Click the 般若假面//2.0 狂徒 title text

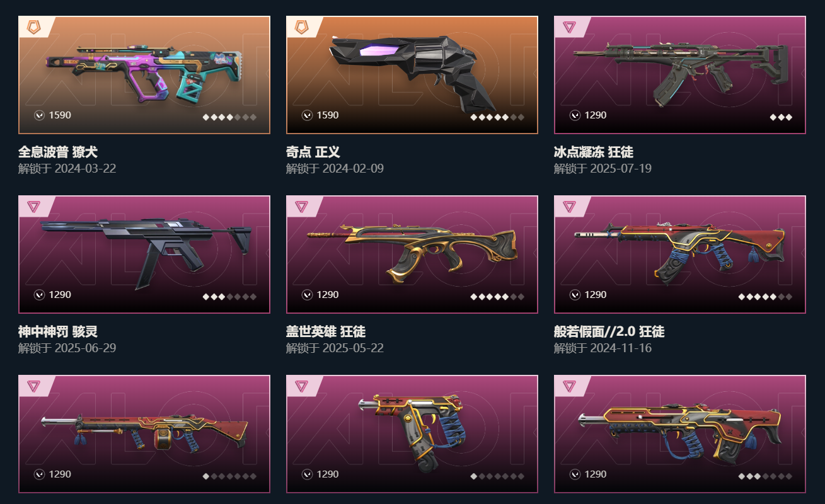tap(609, 331)
